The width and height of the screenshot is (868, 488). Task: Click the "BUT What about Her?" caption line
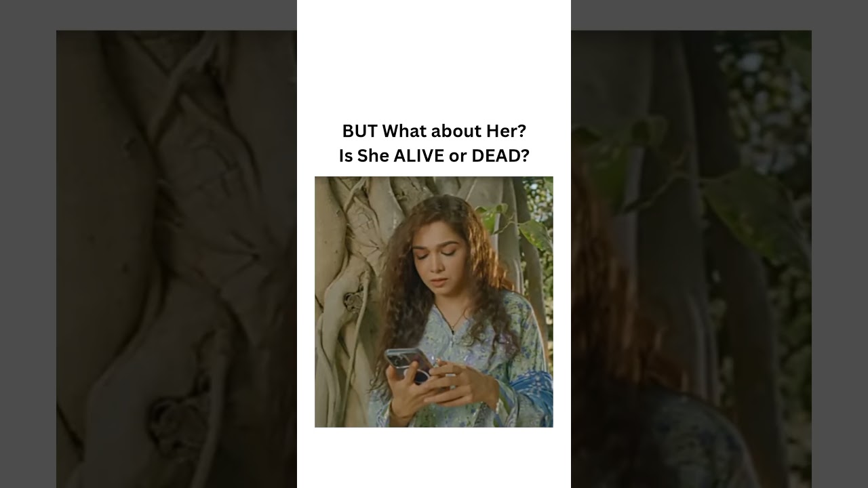tap(434, 131)
